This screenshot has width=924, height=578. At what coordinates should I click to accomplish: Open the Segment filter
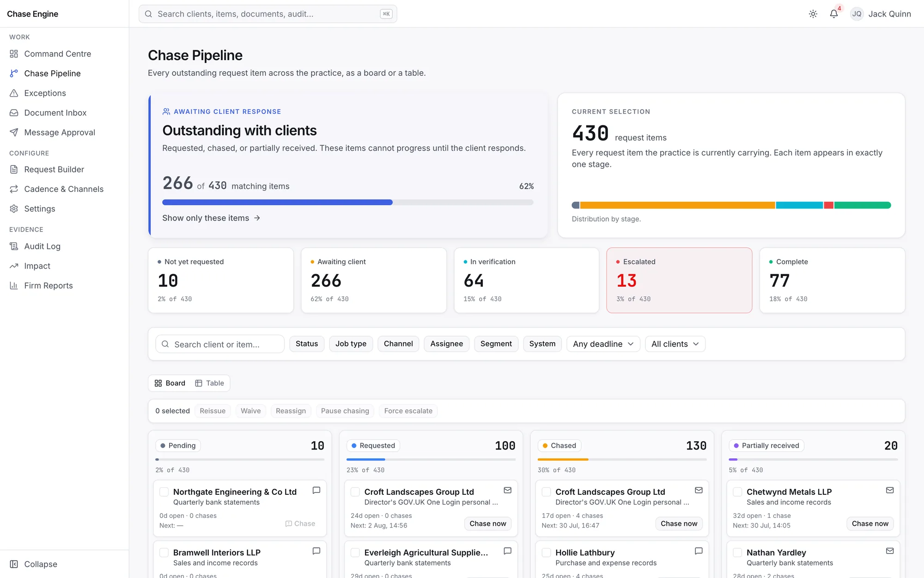[x=496, y=344]
